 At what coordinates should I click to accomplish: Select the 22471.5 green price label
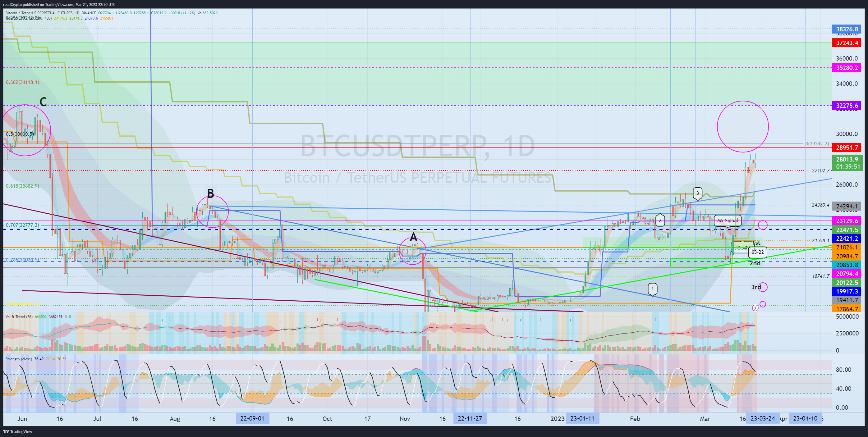[847, 230]
